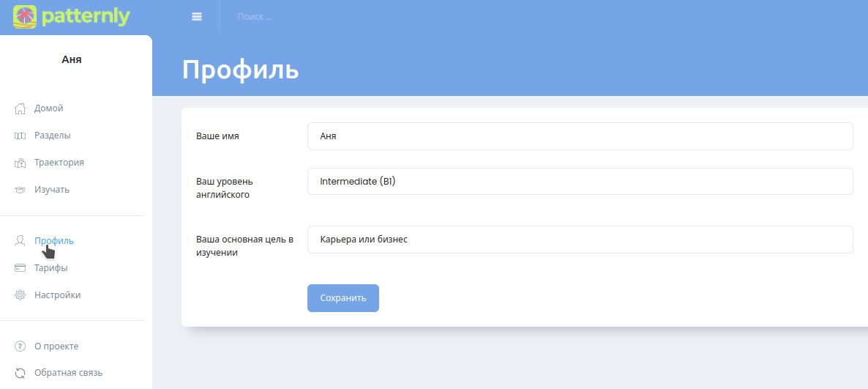Go to the Домой menu item
This screenshot has height=389, width=868.
49,108
